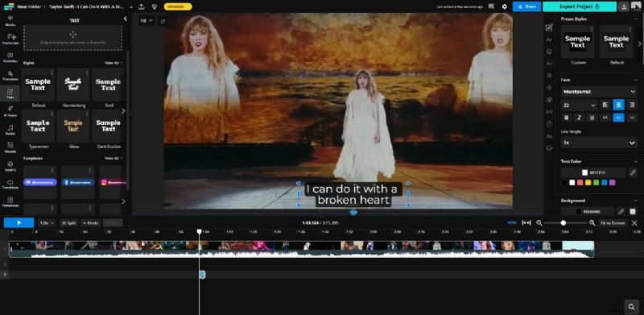This screenshot has height=315, width=644.
Task: Play the video preview
Action: point(19,222)
